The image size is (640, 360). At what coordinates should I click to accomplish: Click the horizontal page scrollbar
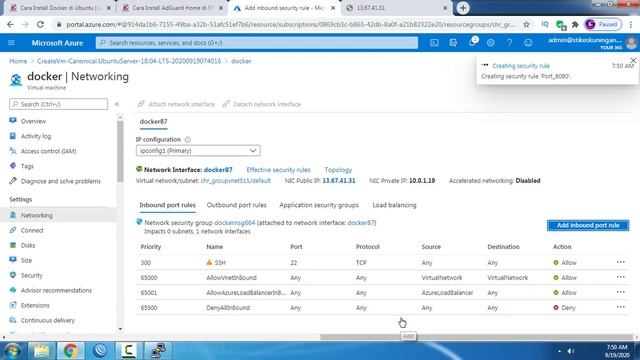[476, 337]
